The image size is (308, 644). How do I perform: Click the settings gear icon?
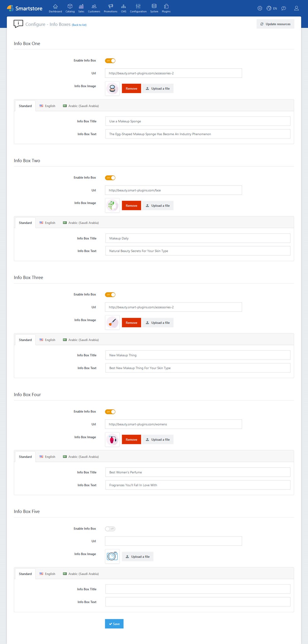tap(260, 8)
